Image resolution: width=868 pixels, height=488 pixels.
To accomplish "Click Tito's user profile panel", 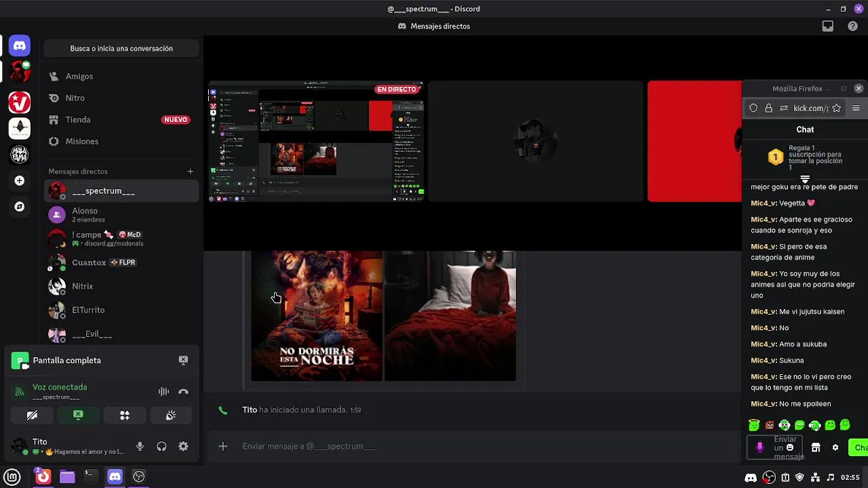I will coord(68,447).
